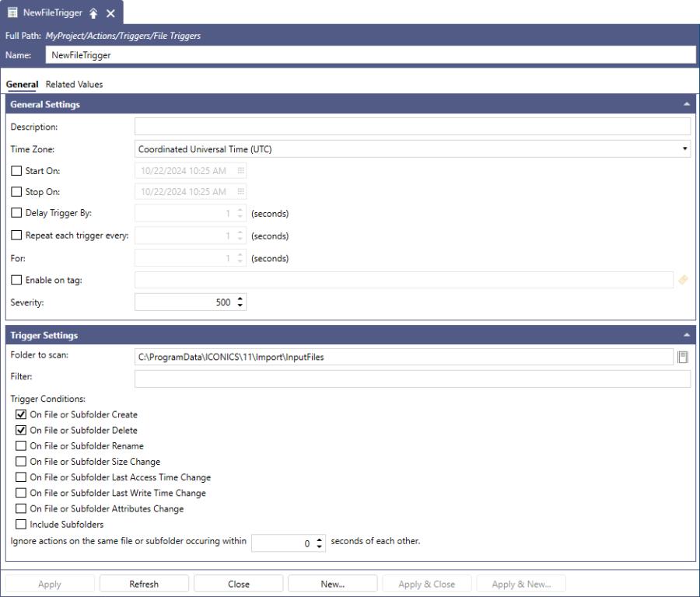Collapse the Trigger Settings section arrow
The width and height of the screenshot is (700, 597).
tap(686, 335)
